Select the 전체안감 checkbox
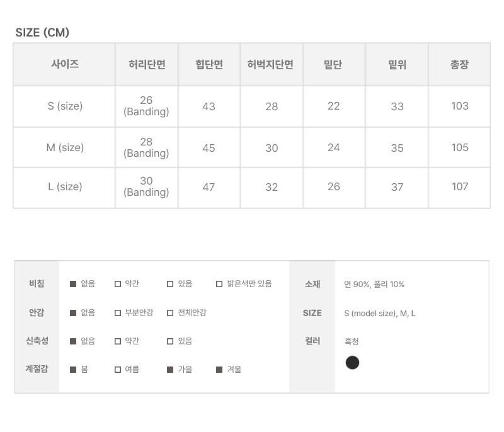This screenshot has height=432, width=504. click(x=170, y=313)
